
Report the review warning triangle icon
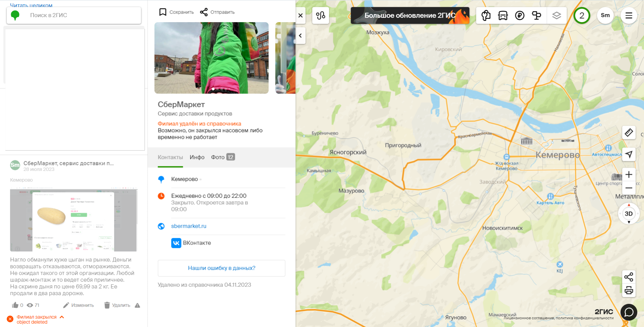(x=137, y=305)
